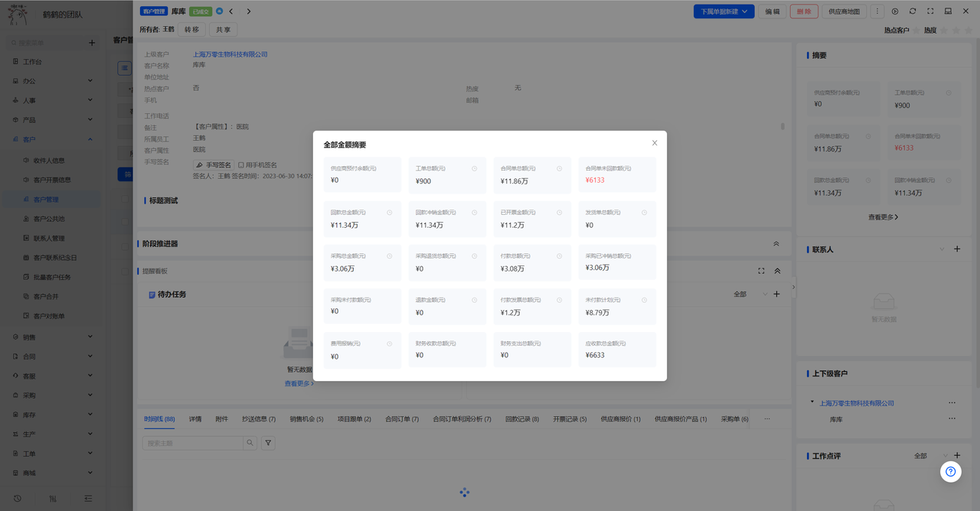Click clock icon on 退款金额 card
The image size is (980, 511).
pos(474,300)
